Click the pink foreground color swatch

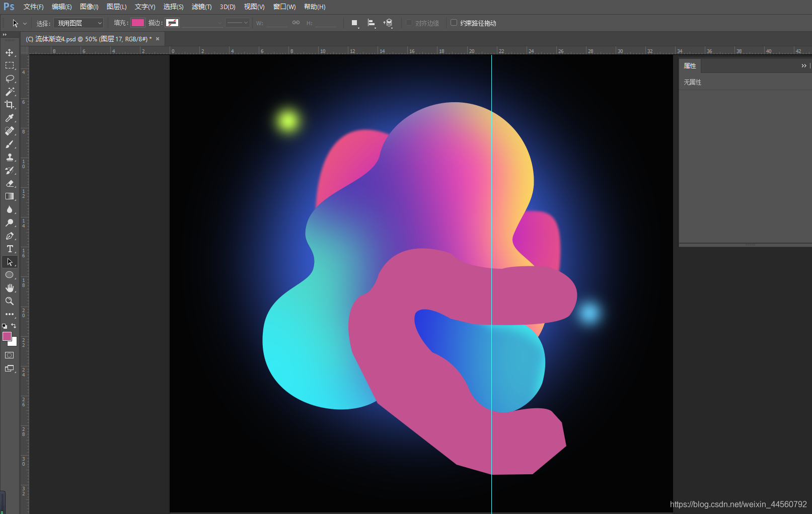point(7,336)
